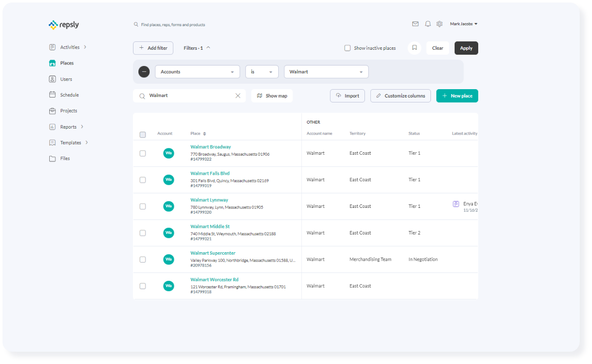This screenshot has height=364, width=592.
Task: Sort by the Place column arrows
Action: [204, 133]
